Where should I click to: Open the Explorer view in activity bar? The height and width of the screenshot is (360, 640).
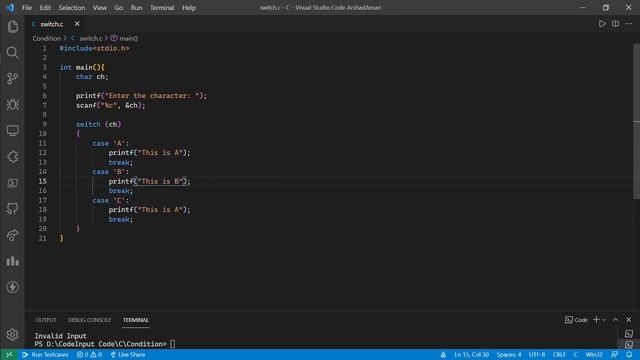(12, 27)
